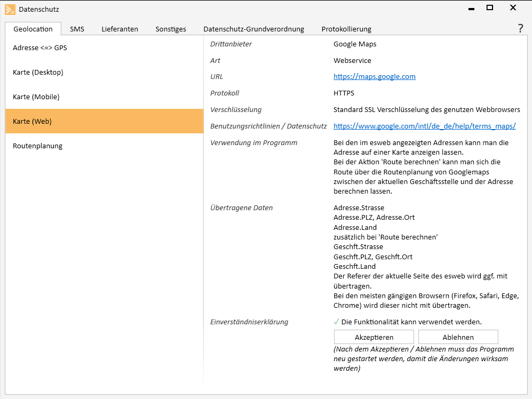Image resolution: width=532 pixels, height=399 pixels.
Task: Switch to the Geolocation tab
Action: pyautogui.click(x=33, y=29)
